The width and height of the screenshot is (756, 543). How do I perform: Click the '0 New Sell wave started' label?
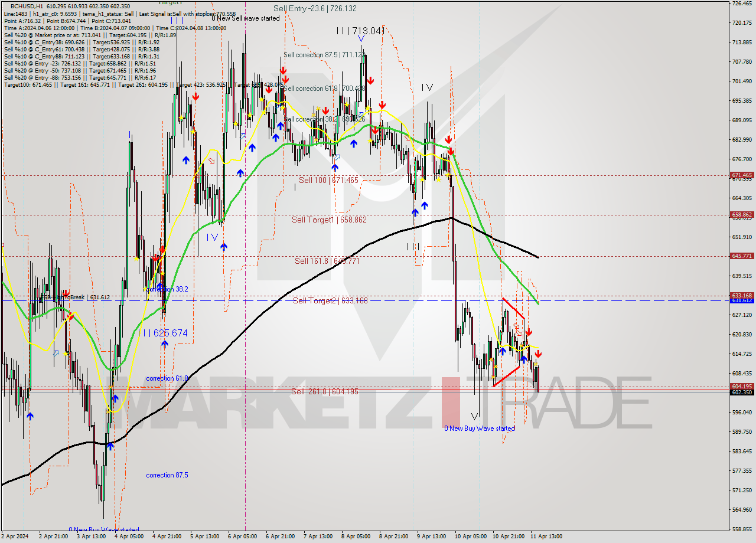[x=246, y=18]
